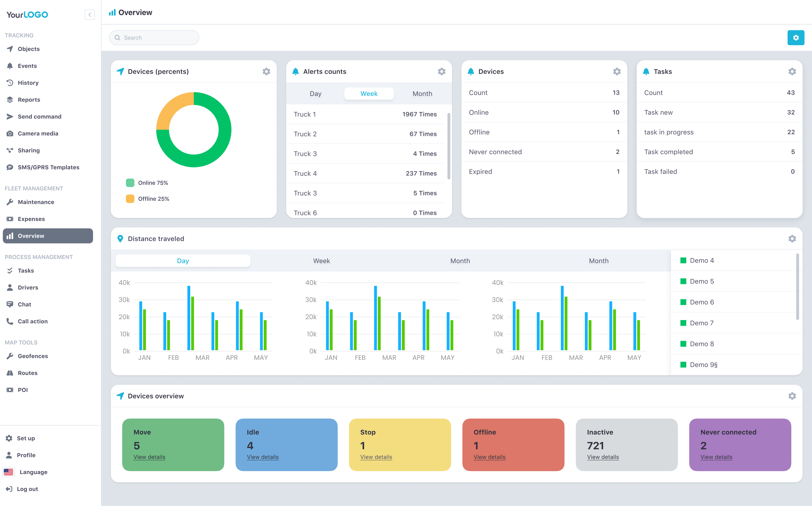
Task: Open settings gear on Alerts counts card
Action: click(x=441, y=72)
